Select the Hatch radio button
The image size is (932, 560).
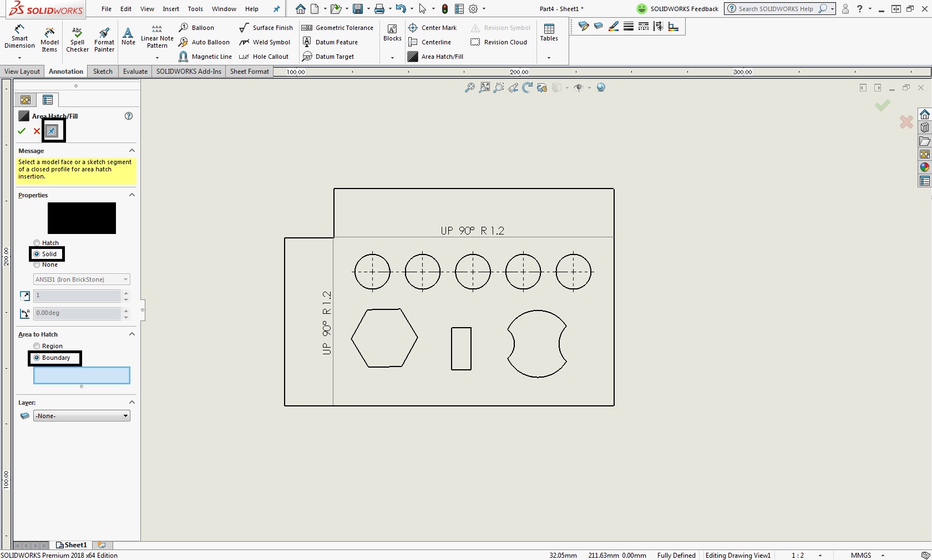[x=37, y=243]
